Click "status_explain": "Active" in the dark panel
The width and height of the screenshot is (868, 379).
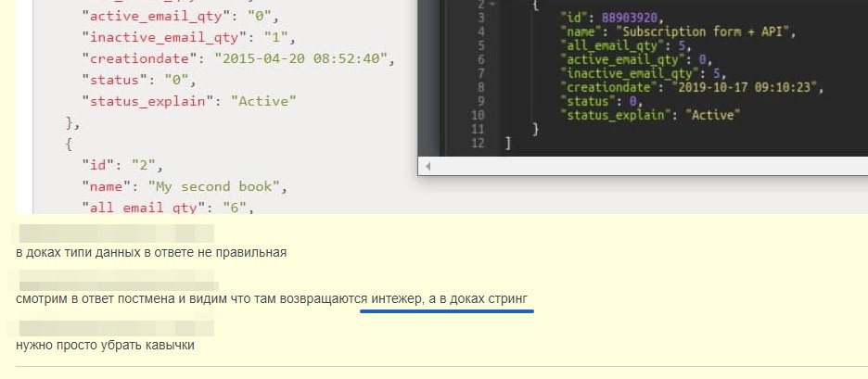(650, 115)
